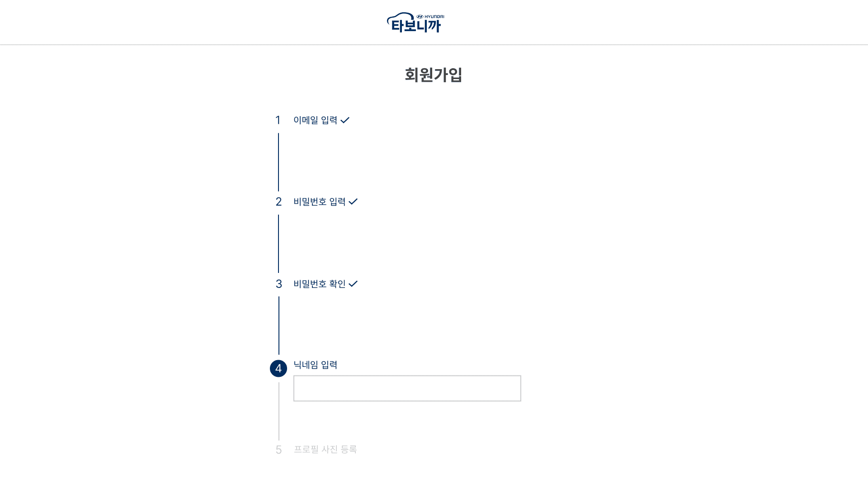
Task: Click the step 5 number indicator
Action: point(278,450)
